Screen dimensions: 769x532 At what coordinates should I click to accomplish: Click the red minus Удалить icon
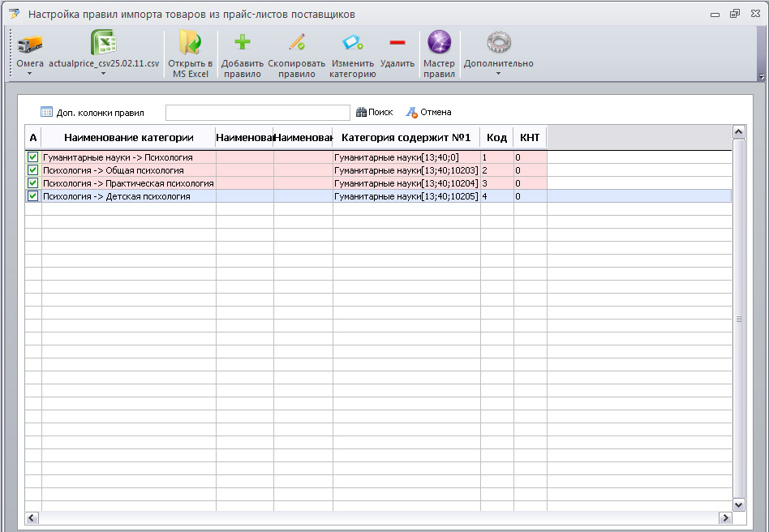pyautogui.click(x=397, y=43)
